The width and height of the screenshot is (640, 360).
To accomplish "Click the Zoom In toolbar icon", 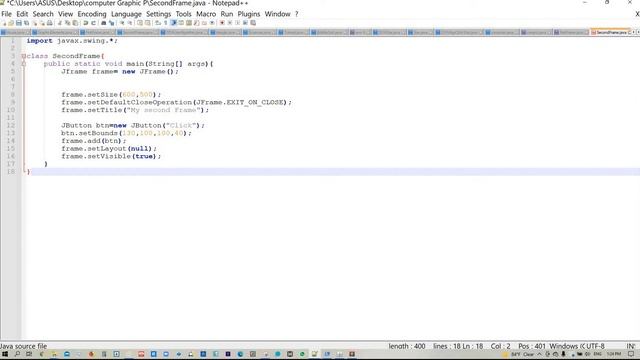I will click(x=122, y=23).
